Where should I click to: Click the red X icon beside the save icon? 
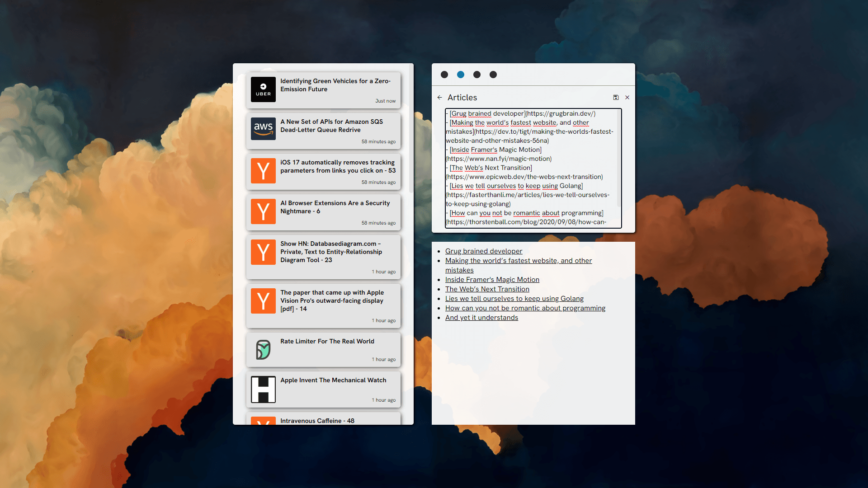tap(627, 98)
